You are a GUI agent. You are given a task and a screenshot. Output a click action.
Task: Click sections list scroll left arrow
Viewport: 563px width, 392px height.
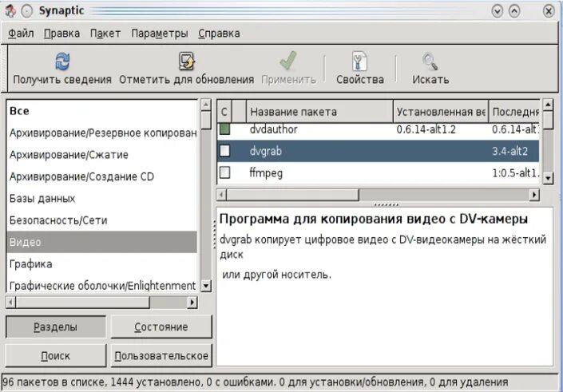pyautogui.click(x=10, y=303)
